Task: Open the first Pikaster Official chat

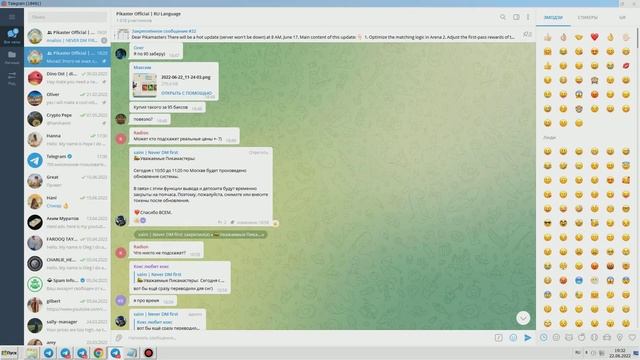Action: tap(67, 36)
